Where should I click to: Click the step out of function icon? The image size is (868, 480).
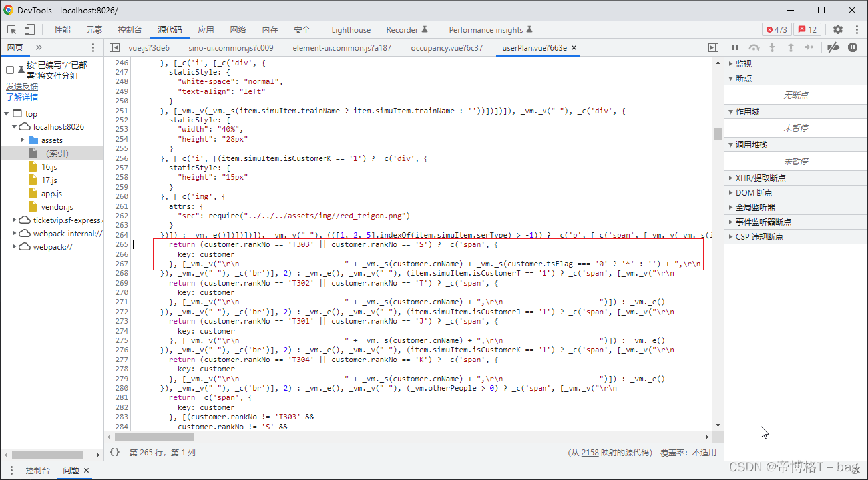791,47
